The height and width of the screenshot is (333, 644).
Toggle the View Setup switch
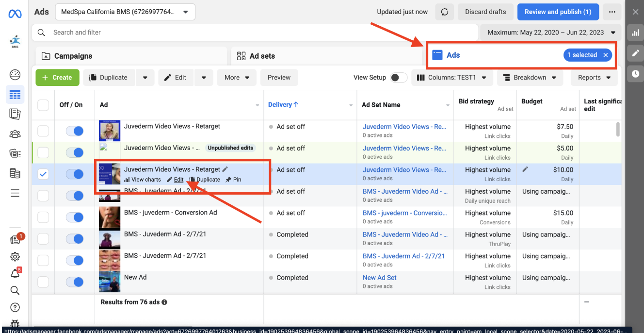[x=399, y=78]
